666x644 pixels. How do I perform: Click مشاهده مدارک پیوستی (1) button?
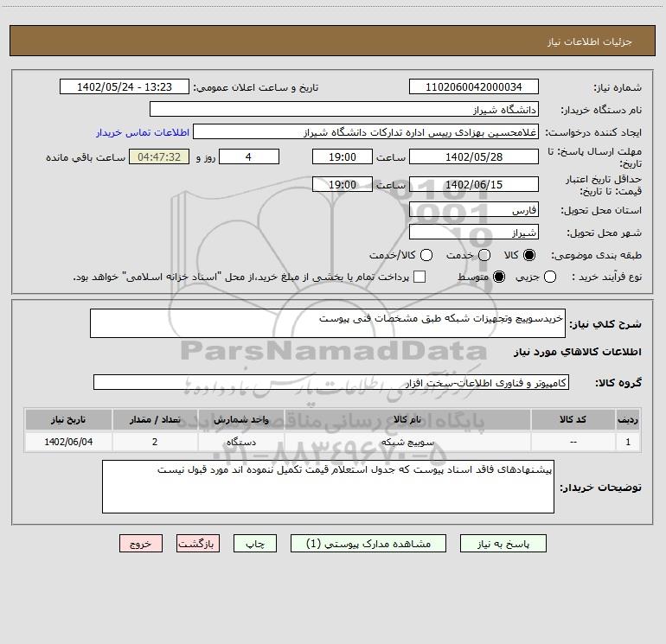coord(368,544)
